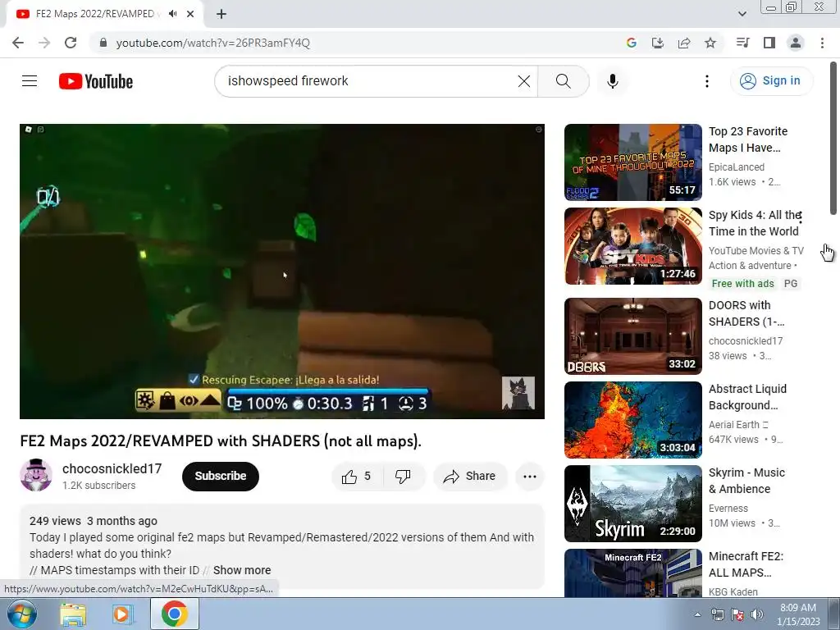The width and height of the screenshot is (840, 630).
Task: Open the Windows Start menu
Action: [x=21, y=614]
